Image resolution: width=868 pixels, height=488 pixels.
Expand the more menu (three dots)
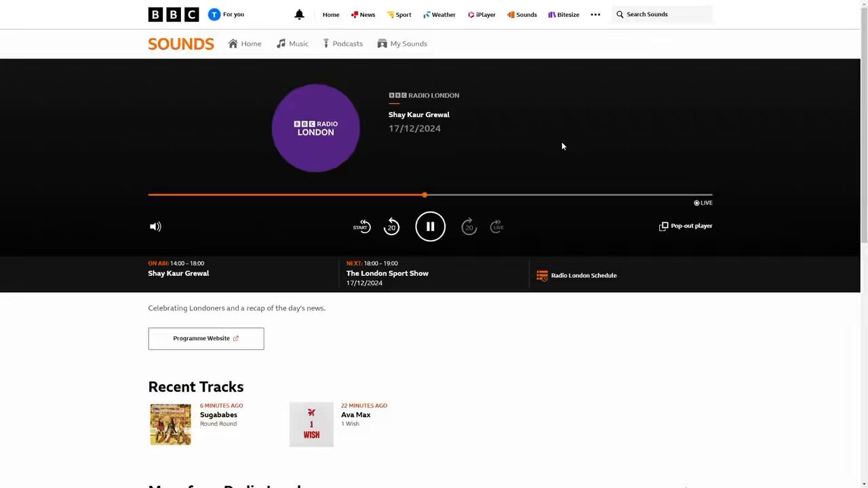click(595, 14)
